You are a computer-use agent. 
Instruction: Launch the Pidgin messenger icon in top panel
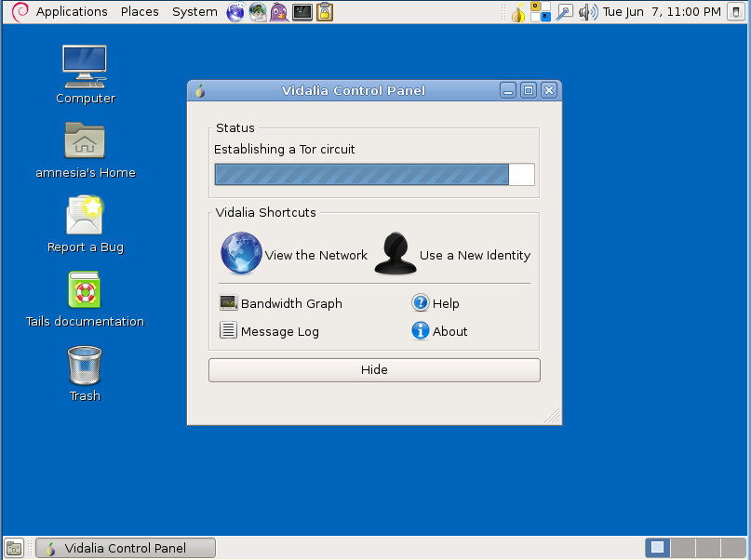[x=279, y=12]
